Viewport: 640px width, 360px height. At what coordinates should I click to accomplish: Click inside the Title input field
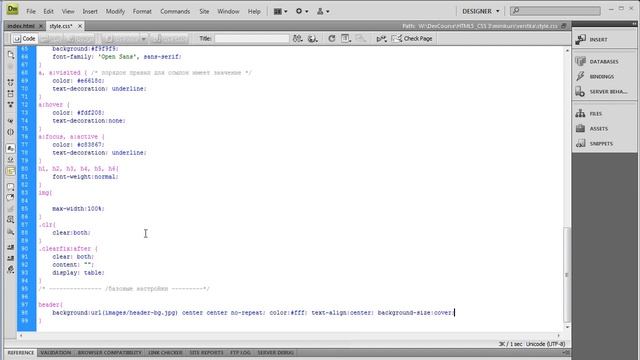coord(252,38)
